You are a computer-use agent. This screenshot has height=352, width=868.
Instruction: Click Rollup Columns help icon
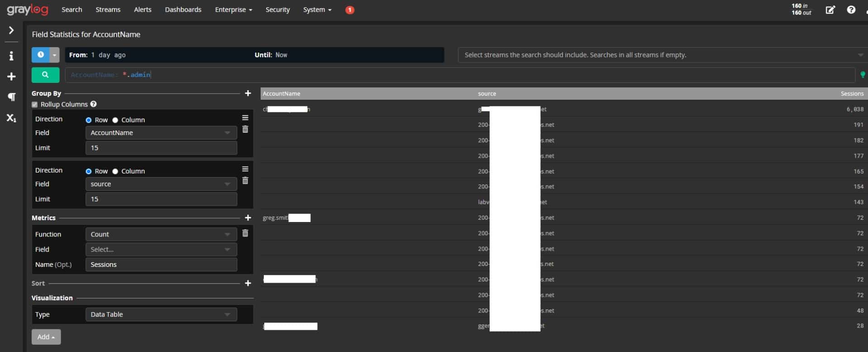pyautogui.click(x=93, y=104)
